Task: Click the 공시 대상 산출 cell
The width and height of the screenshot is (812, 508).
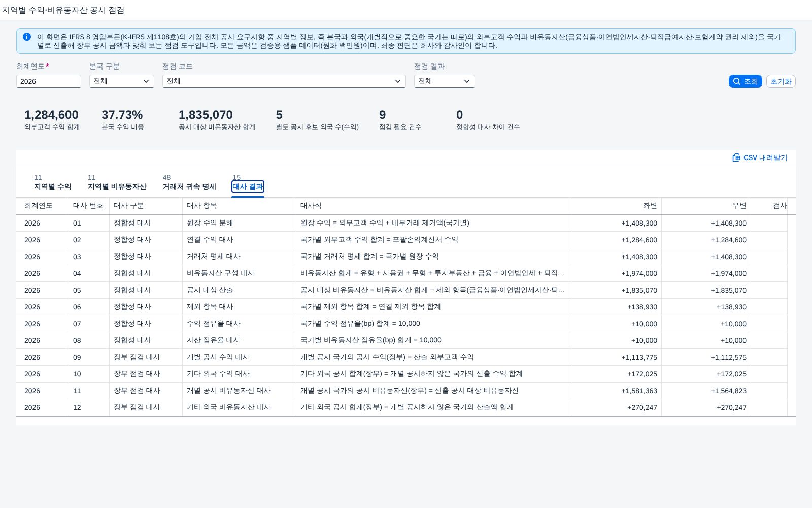Action: pyautogui.click(x=239, y=290)
